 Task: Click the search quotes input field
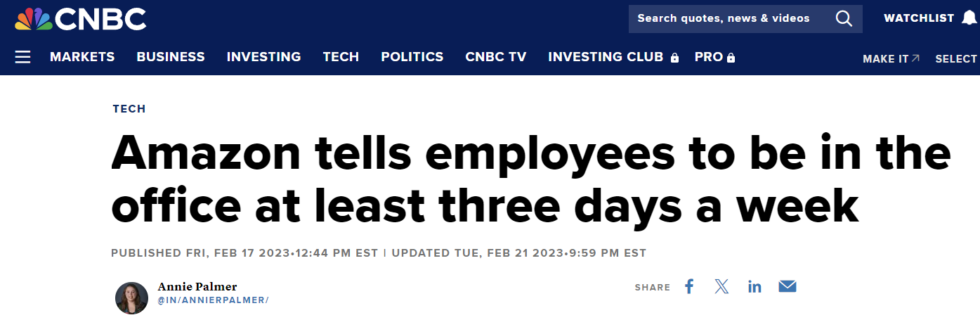(724, 18)
